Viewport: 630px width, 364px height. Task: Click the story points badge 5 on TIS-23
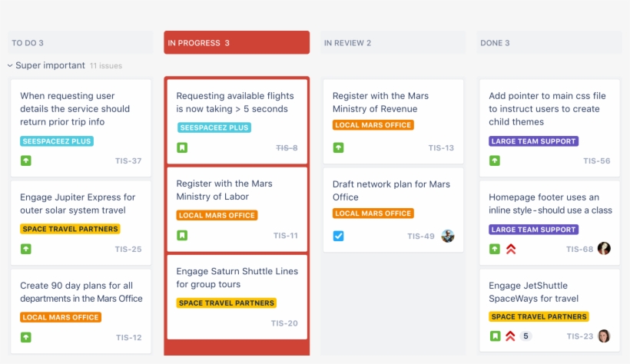pos(526,336)
